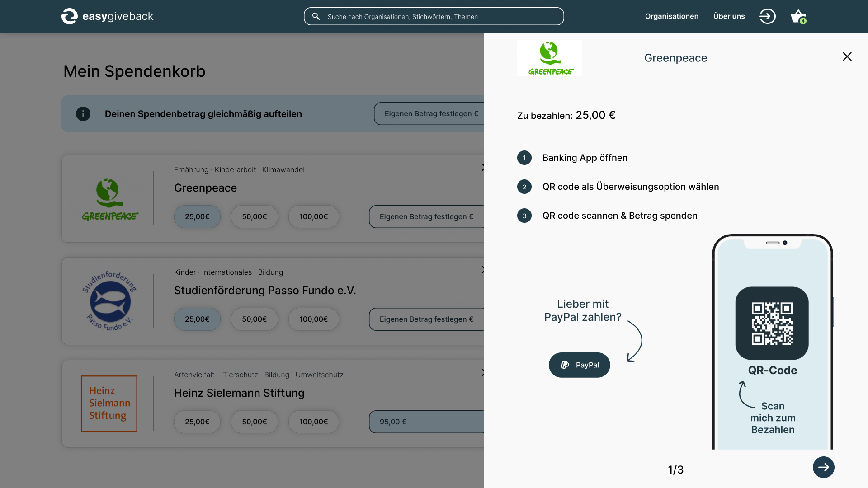Screen dimensions: 868x488
Task: Open the Organisationen menu item
Action: click(672, 16)
